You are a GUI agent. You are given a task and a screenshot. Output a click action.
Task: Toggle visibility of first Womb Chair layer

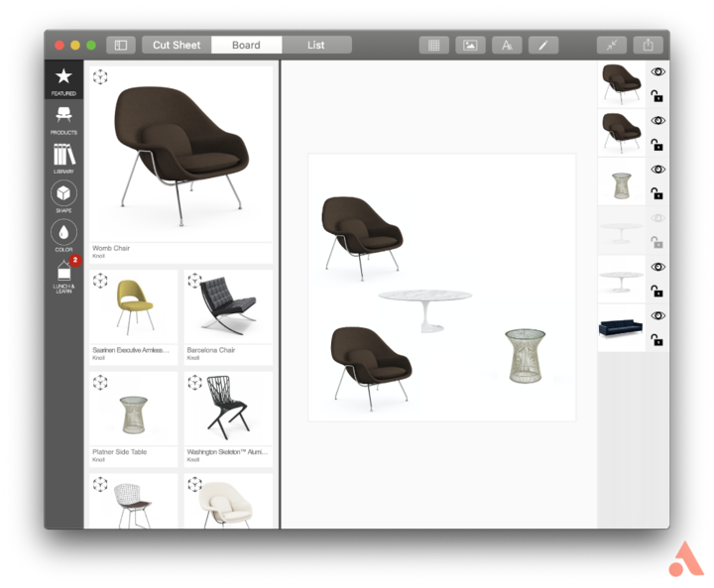click(x=658, y=72)
